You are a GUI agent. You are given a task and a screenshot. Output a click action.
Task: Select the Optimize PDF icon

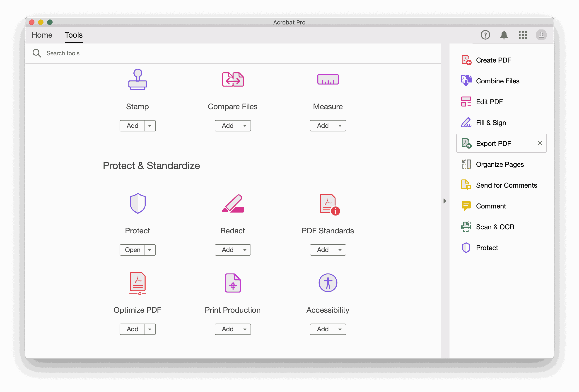pyautogui.click(x=138, y=283)
